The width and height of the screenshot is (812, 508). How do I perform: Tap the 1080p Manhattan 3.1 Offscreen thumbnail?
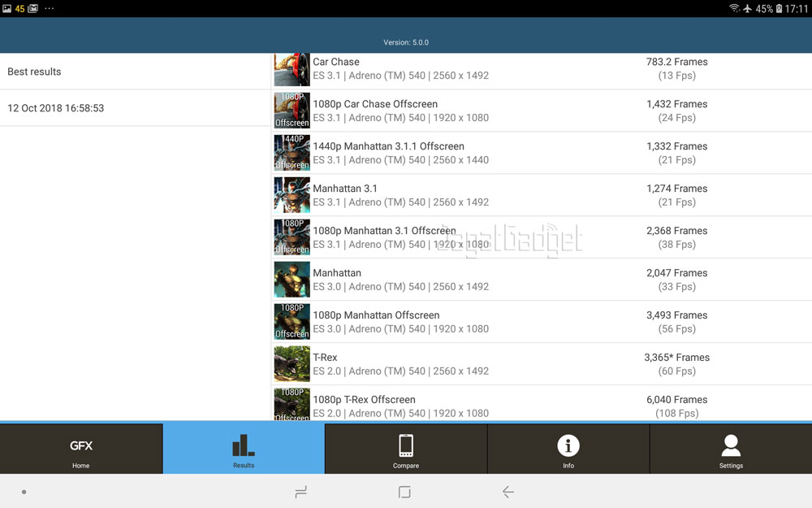[292, 237]
